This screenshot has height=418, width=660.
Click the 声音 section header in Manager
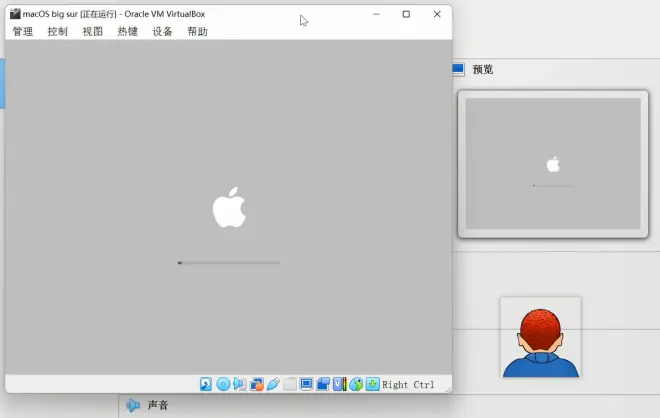(x=158, y=405)
